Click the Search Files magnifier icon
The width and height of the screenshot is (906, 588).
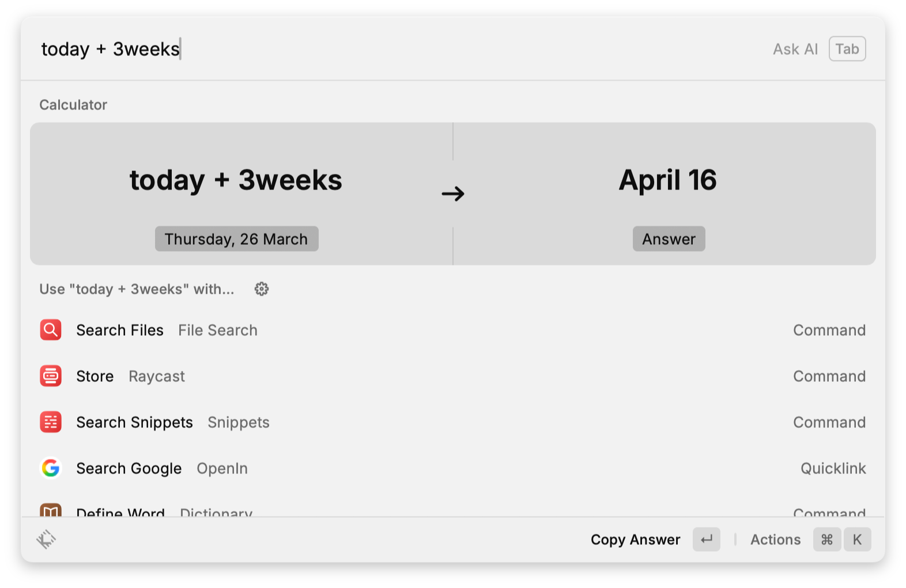51,330
